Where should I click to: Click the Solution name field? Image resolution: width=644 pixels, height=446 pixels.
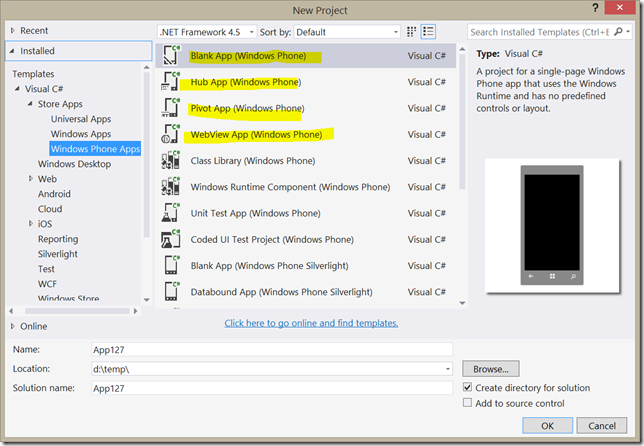tap(272, 388)
